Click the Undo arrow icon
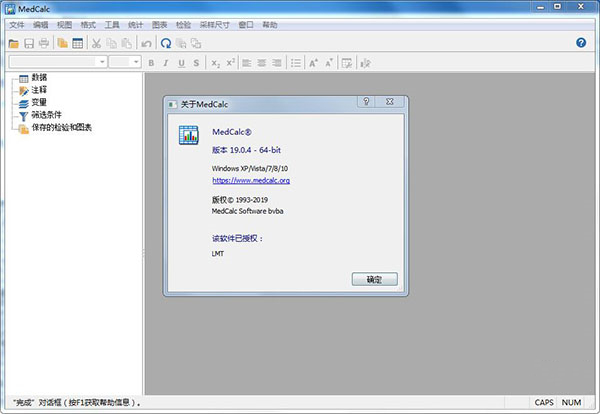This screenshot has width=600, height=414. [146, 43]
